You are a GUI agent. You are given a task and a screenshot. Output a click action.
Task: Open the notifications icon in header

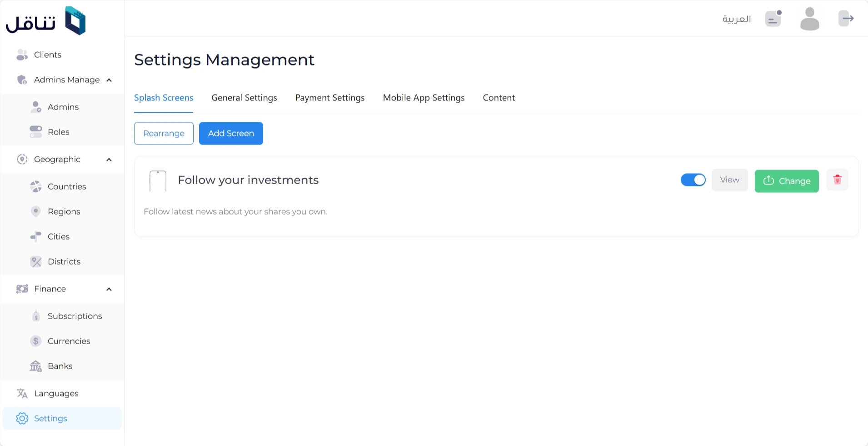tap(773, 19)
